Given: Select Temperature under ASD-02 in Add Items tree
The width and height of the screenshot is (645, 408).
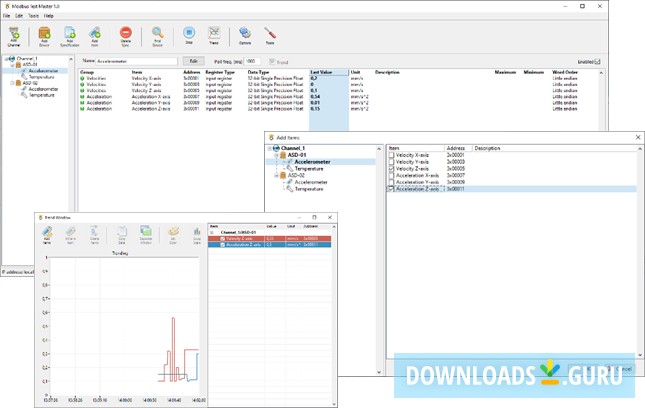Looking at the screenshot, I should coord(309,189).
